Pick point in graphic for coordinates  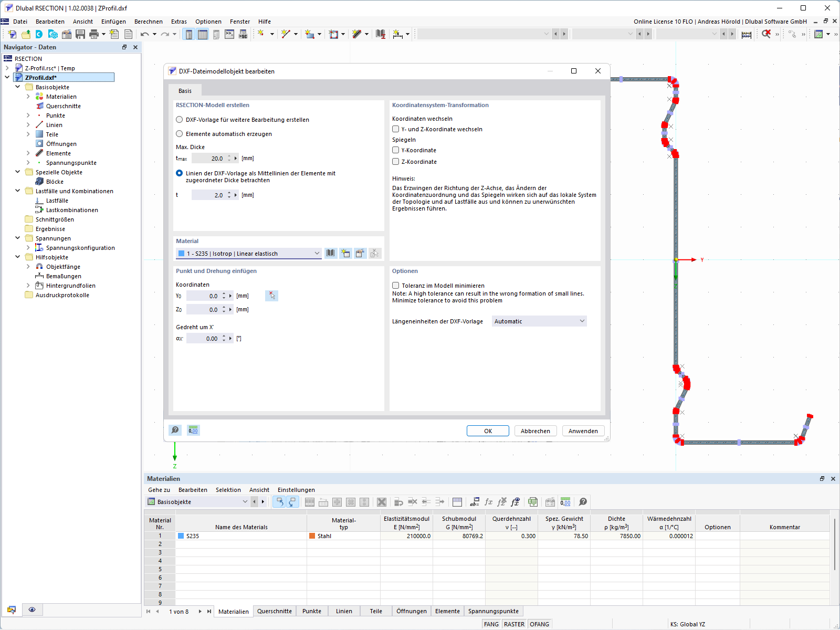pyautogui.click(x=271, y=296)
